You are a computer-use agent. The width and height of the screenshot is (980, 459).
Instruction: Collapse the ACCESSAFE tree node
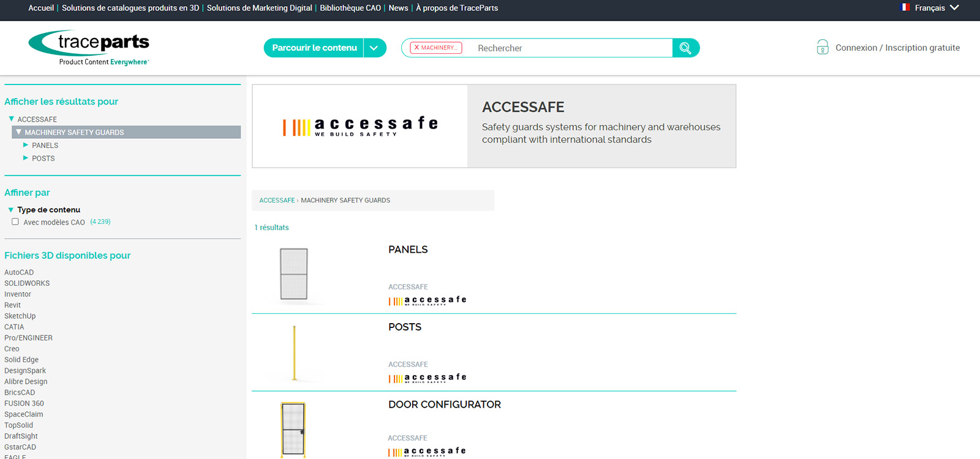point(12,119)
